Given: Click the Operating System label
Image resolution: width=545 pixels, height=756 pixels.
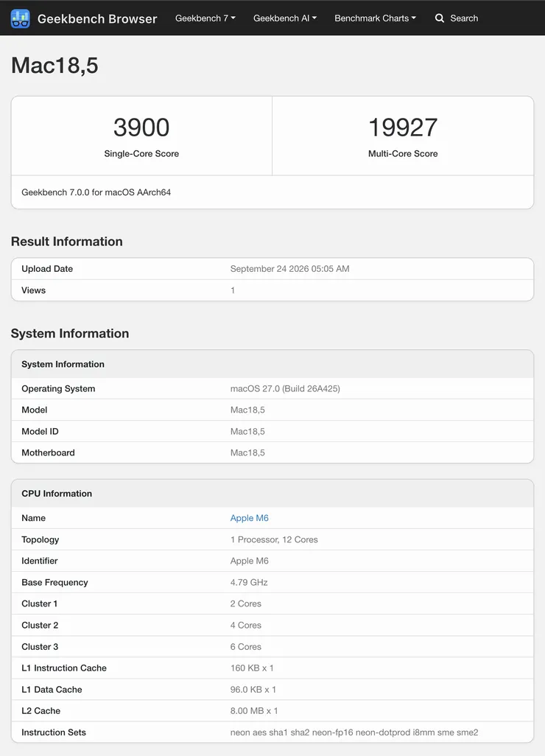Looking at the screenshot, I should (58, 388).
